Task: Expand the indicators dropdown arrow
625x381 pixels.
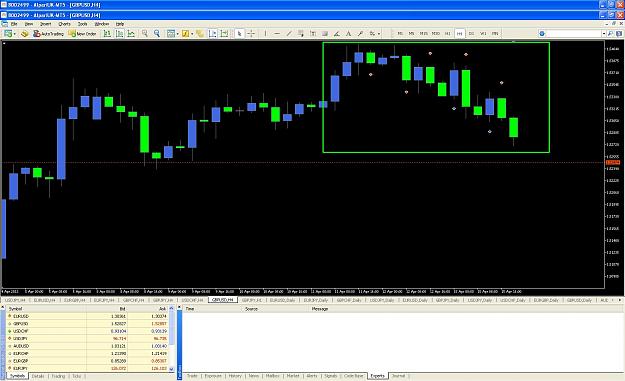Action: click(192, 34)
